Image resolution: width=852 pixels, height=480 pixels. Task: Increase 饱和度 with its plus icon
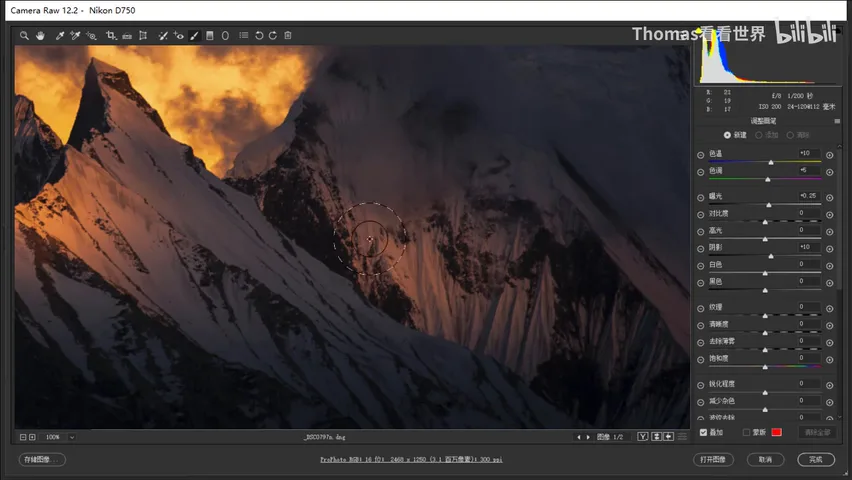[830, 359]
